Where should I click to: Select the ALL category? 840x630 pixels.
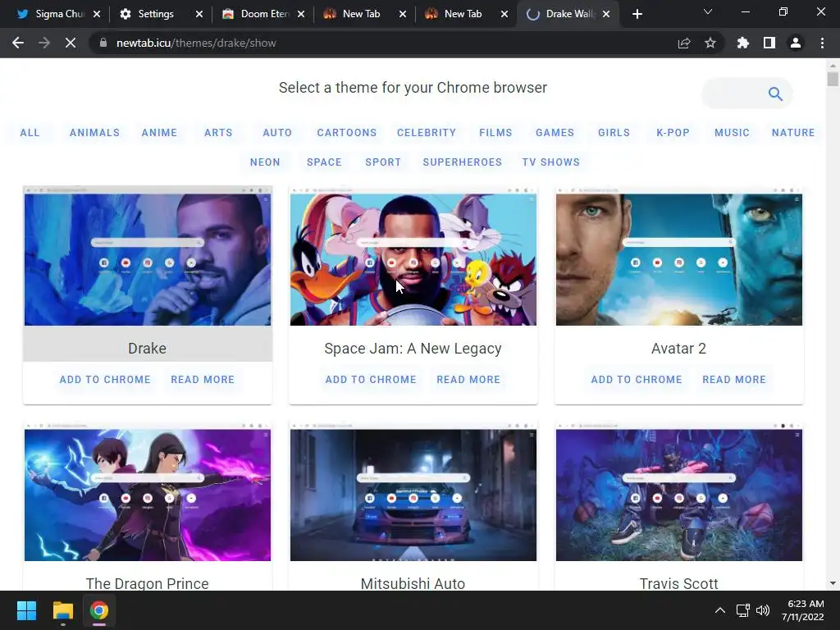click(30, 132)
